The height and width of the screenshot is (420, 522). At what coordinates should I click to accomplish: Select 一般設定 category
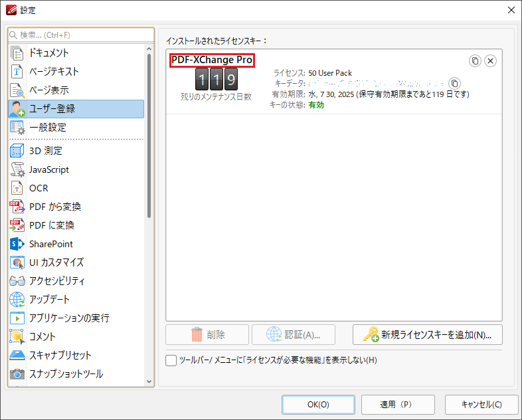click(76, 128)
